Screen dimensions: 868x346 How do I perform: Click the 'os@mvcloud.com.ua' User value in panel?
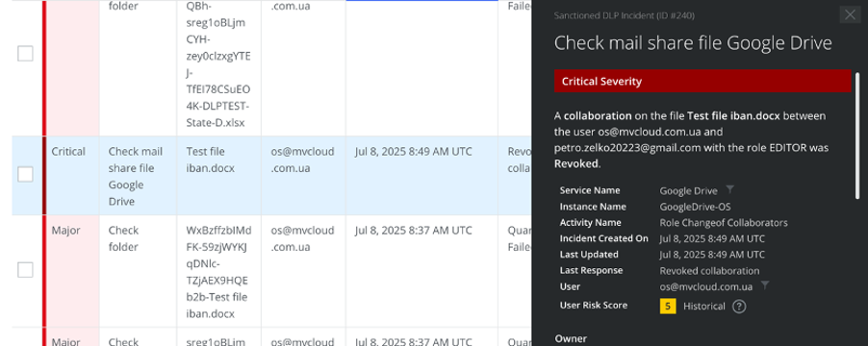tap(705, 286)
